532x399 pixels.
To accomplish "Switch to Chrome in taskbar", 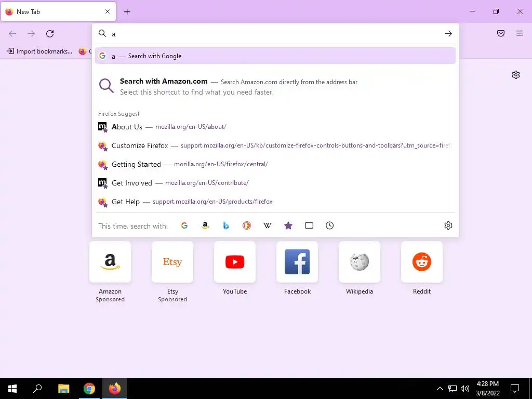I will point(89,389).
